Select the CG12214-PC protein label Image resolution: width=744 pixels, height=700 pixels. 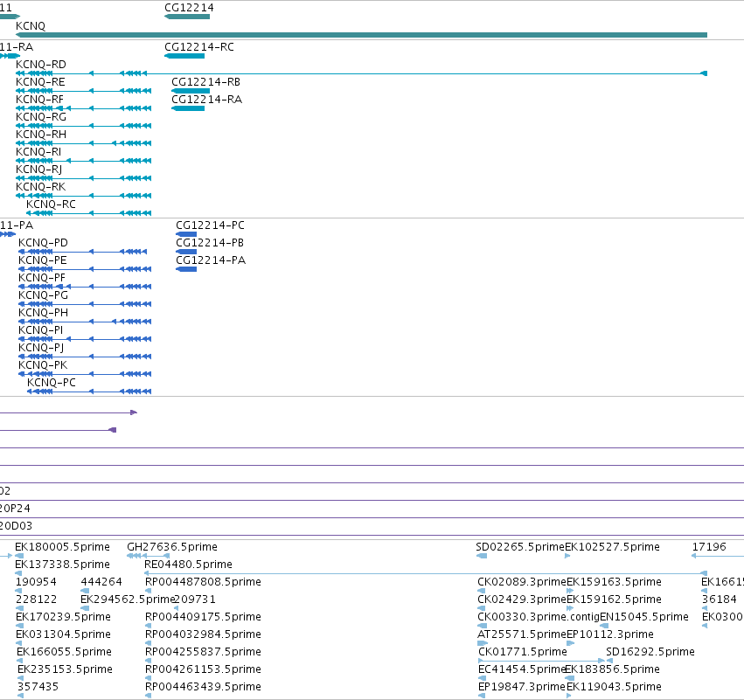210,225
